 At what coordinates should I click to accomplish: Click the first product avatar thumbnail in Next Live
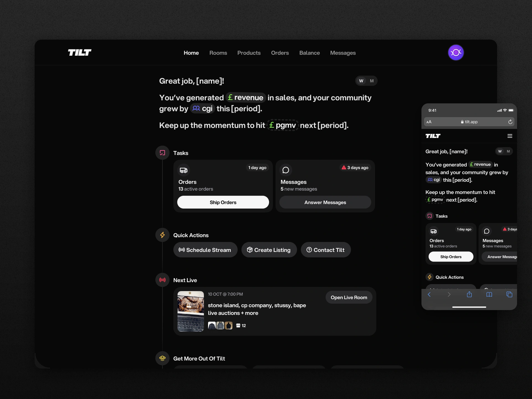coord(212,325)
